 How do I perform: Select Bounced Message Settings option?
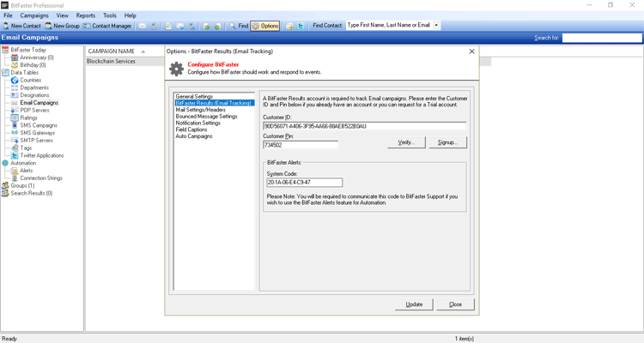[206, 116]
